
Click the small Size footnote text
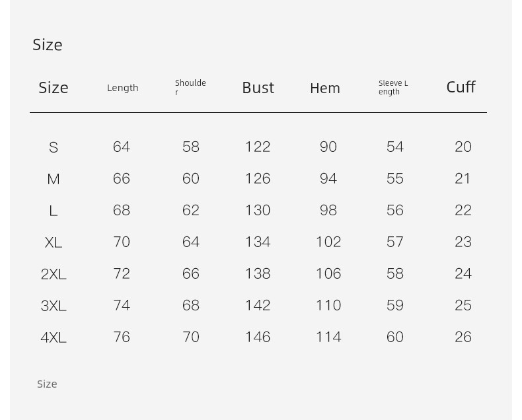[x=47, y=384]
